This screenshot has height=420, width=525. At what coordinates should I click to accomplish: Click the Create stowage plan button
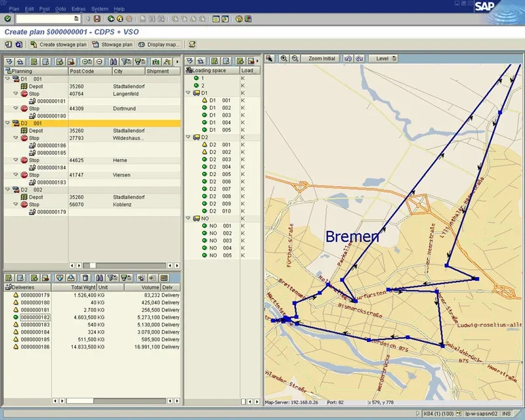(58, 45)
